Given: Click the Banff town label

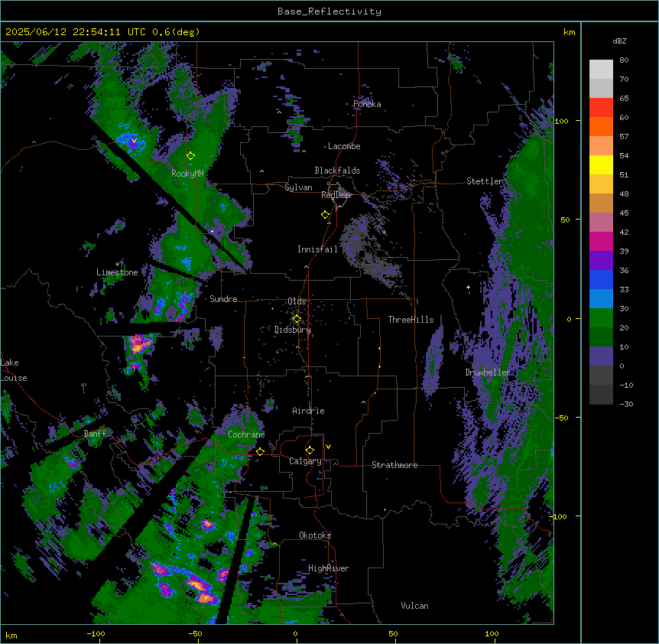Looking at the screenshot, I should click(95, 434).
